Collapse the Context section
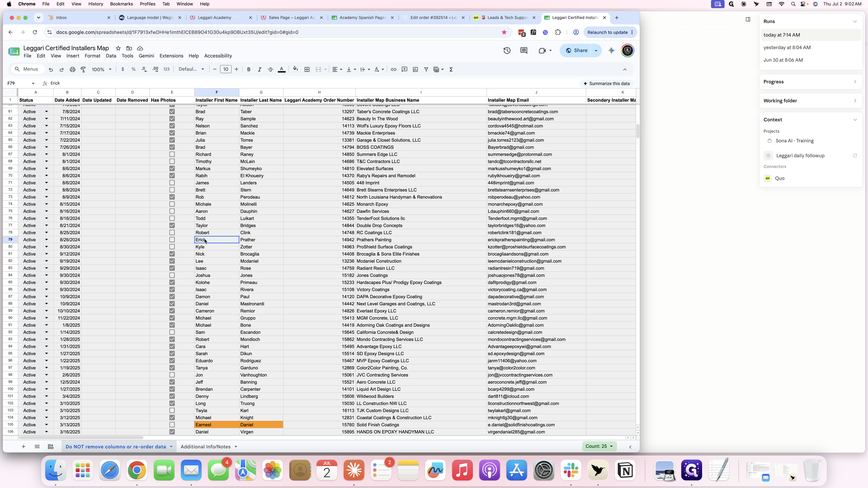 tap(855, 120)
